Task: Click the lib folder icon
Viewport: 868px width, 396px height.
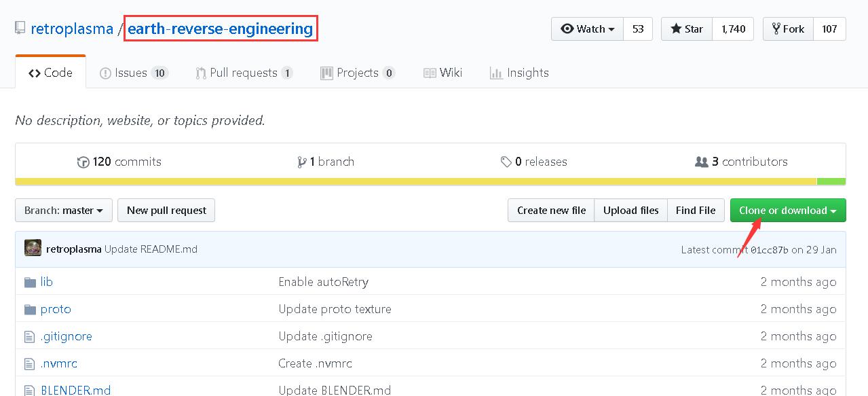Action: pos(30,282)
